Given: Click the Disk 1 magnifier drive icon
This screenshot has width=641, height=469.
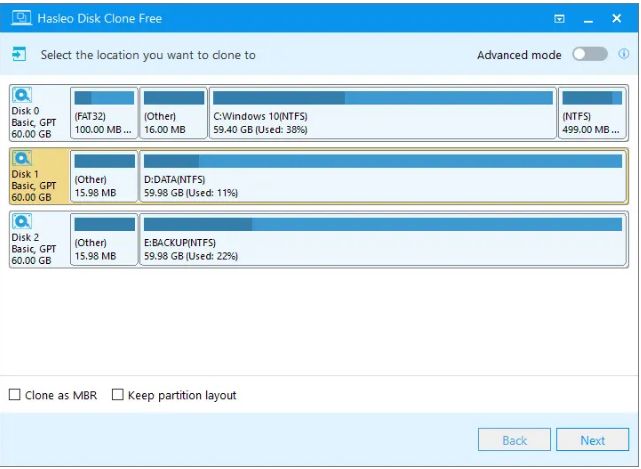Looking at the screenshot, I should [22, 158].
